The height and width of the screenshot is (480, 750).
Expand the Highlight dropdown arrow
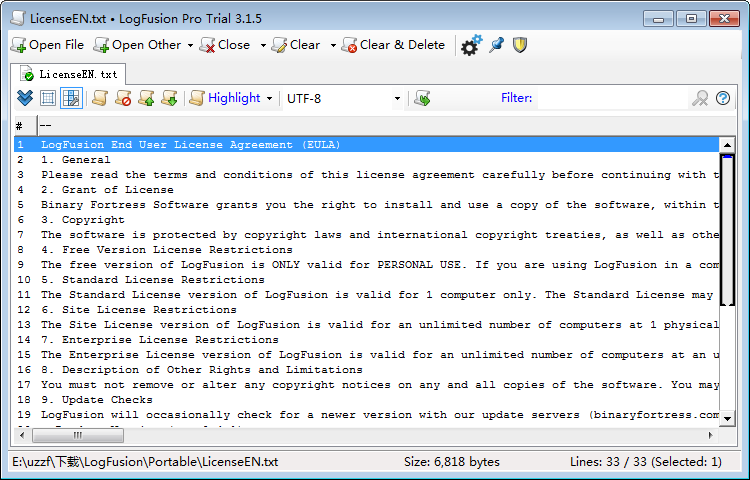[x=269, y=98]
